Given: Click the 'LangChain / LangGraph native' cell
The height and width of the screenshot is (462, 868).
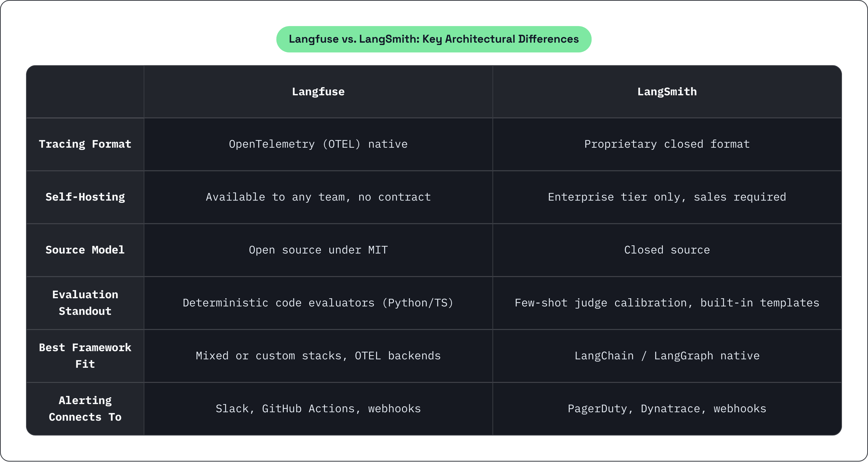Looking at the screenshot, I should click(x=667, y=356).
